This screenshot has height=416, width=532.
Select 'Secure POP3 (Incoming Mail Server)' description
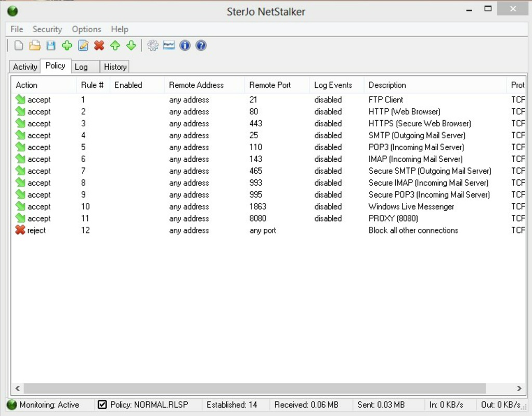point(429,194)
